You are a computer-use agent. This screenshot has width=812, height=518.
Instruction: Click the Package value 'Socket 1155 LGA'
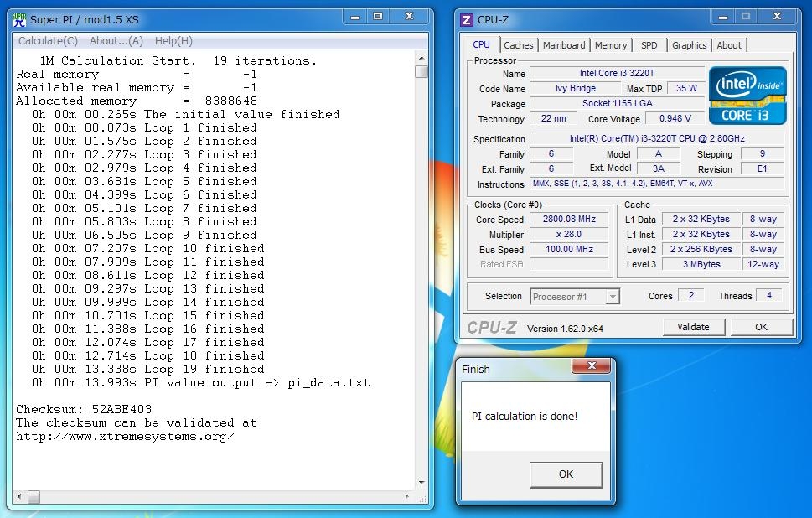(x=617, y=104)
